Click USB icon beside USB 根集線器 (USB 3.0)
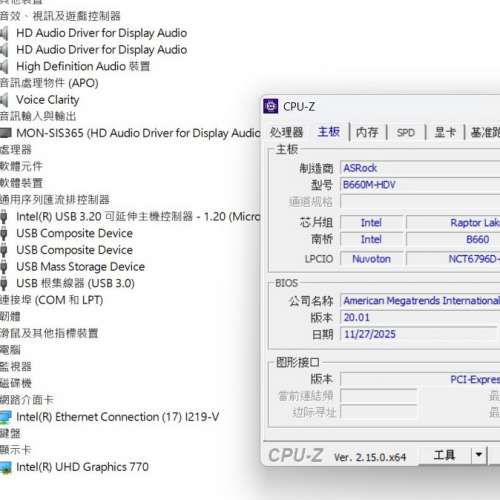Viewport: 500px width, 500px height. point(4,283)
